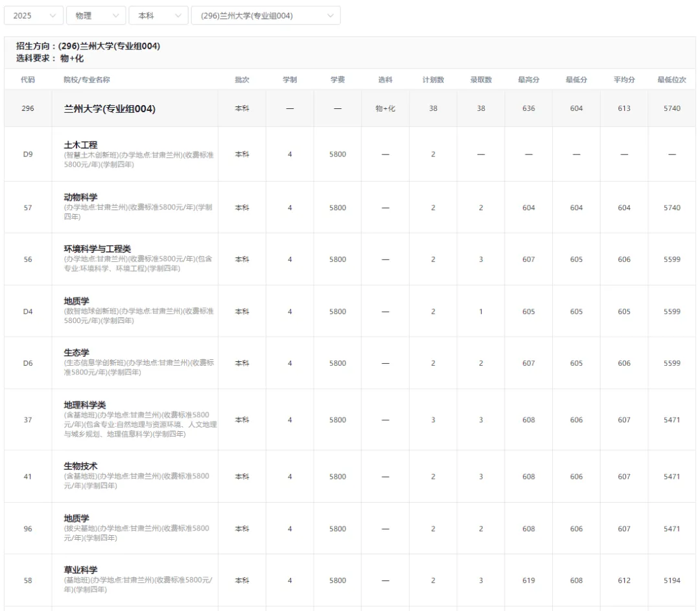The height and width of the screenshot is (611, 700).
Task: Click the 录取数 column header
Action: pos(481,80)
